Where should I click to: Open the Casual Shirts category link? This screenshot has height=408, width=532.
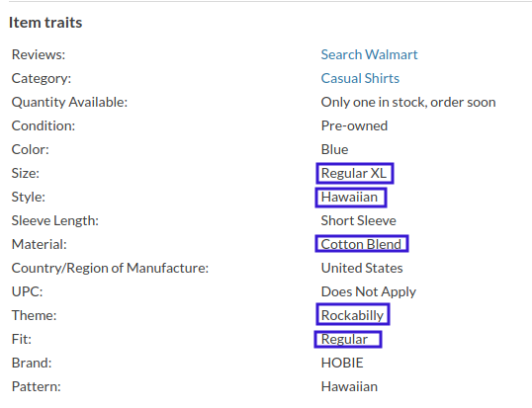pos(360,78)
